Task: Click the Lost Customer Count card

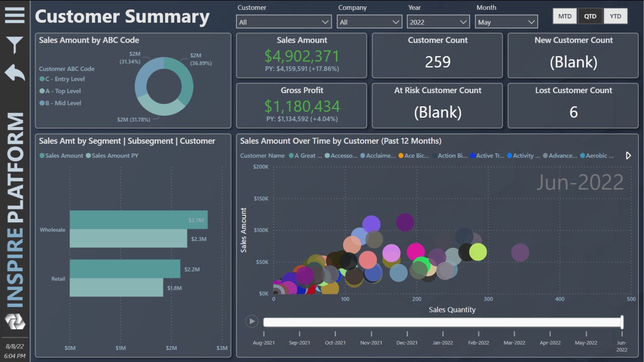Action: coord(573,106)
